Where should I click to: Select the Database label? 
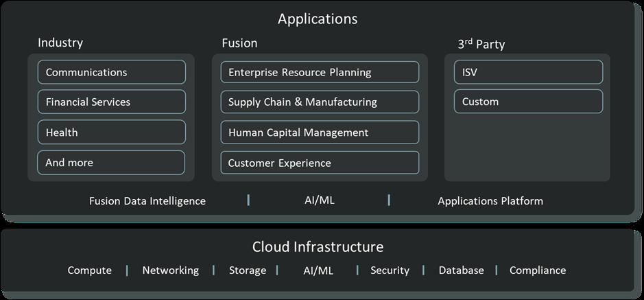point(462,270)
